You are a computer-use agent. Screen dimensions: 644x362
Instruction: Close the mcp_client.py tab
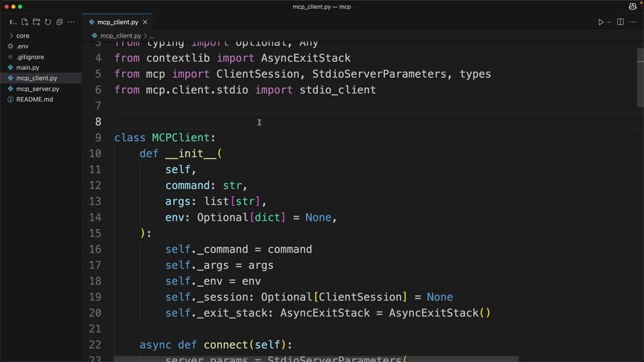pos(145,22)
